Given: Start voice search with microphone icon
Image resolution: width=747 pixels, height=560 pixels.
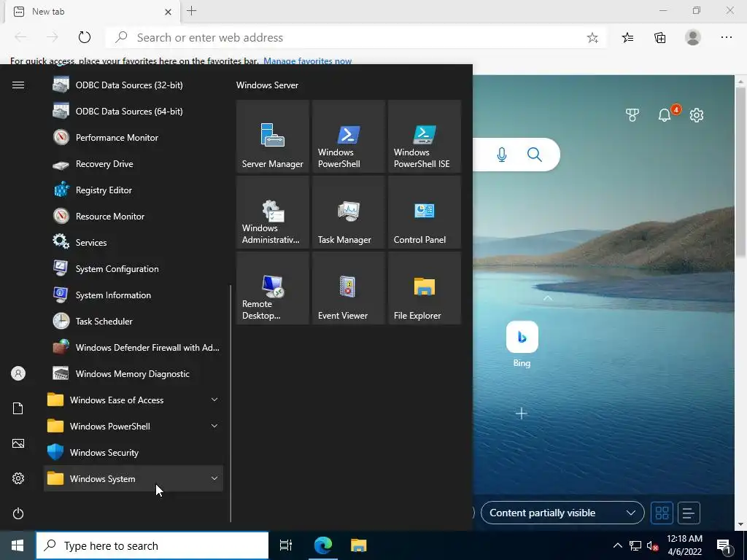Looking at the screenshot, I should (x=502, y=155).
